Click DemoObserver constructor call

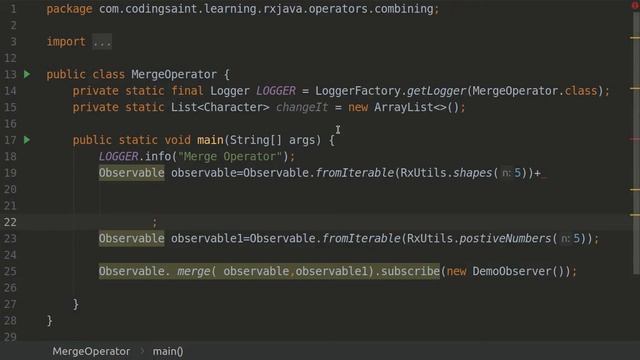(x=512, y=271)
